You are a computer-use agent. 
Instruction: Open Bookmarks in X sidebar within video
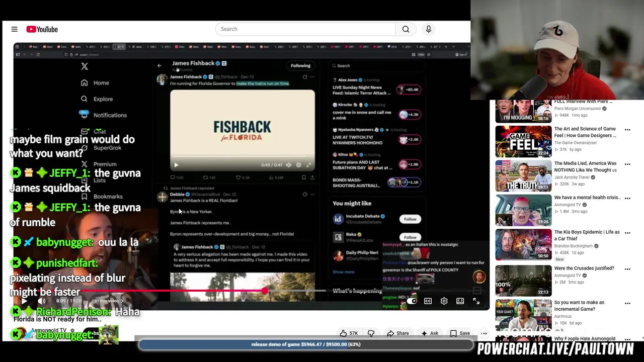[x=102, y=197]
